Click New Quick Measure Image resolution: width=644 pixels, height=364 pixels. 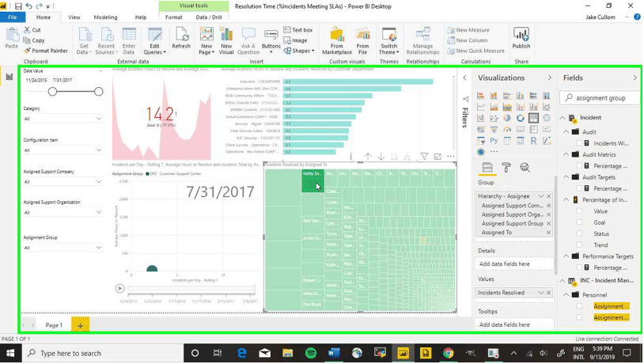(x=476, y=51)
